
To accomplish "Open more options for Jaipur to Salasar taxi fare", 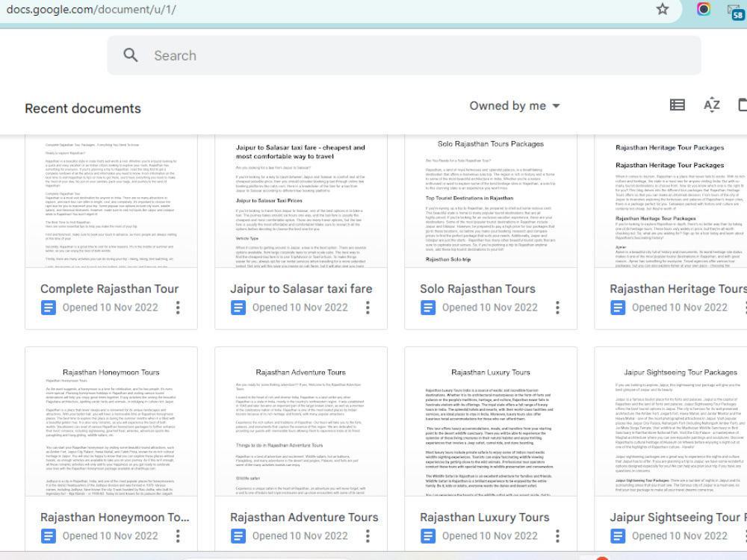I will [368, 308].
